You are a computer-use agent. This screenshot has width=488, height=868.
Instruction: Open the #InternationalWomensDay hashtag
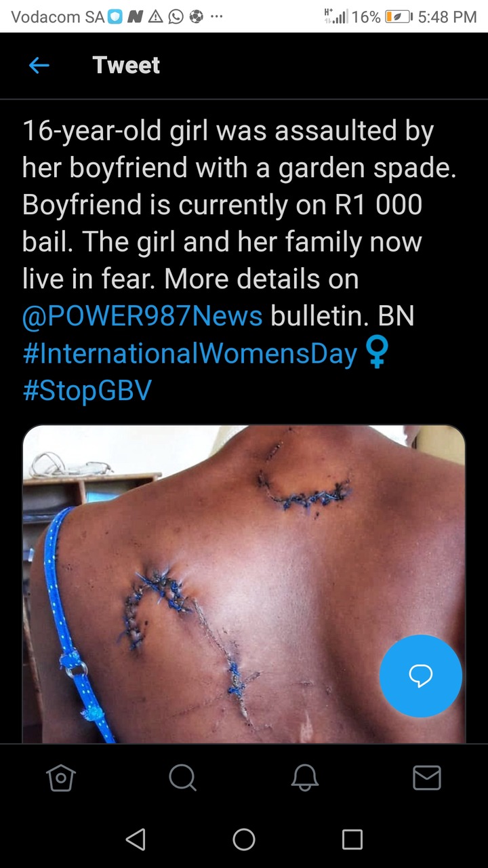pos(190,353)
